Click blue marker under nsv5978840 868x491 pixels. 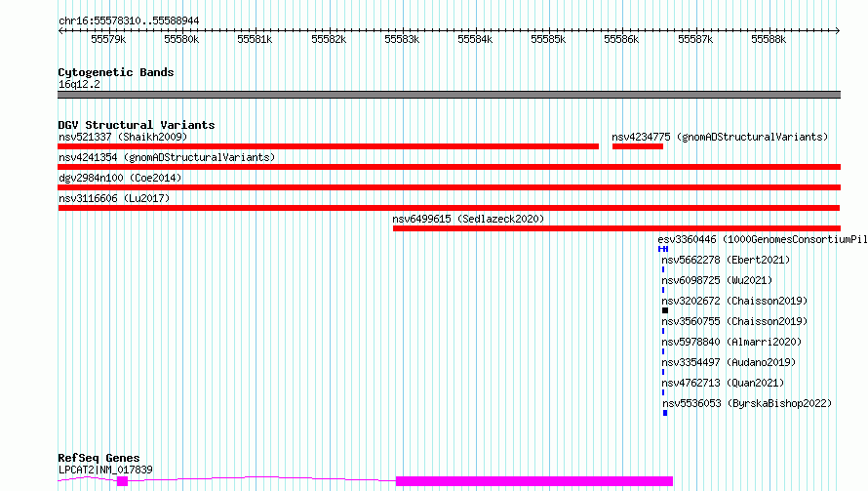click(x=663, y=351)
